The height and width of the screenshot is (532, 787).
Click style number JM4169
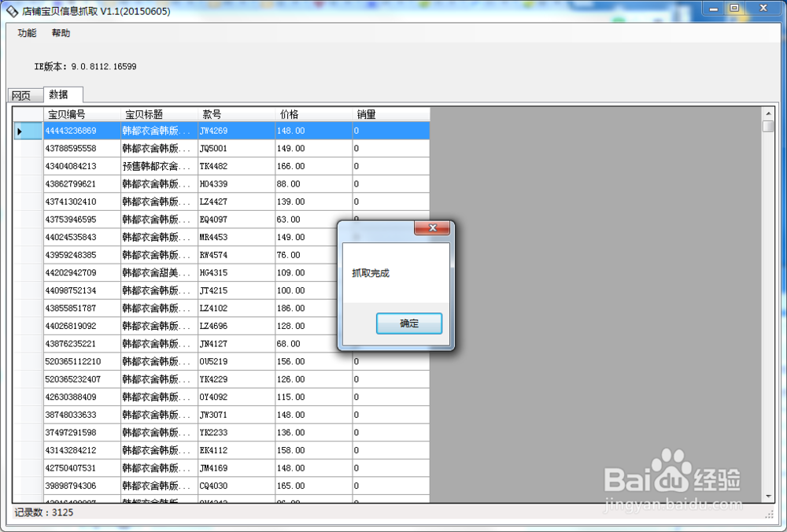click(236, 468)
